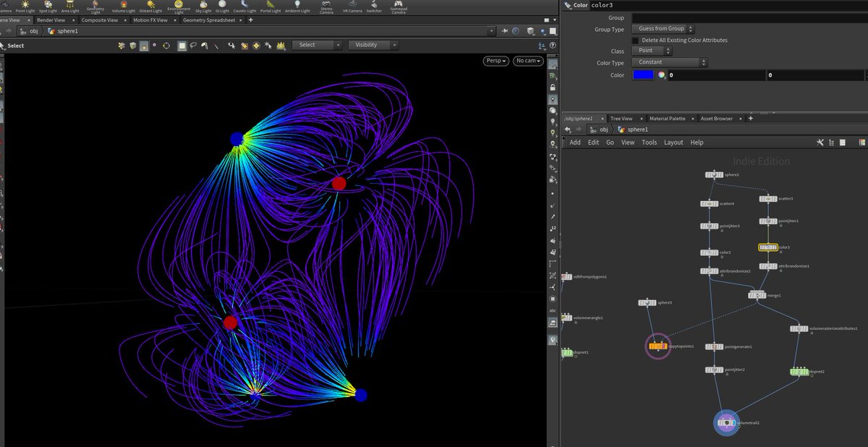
Task: Add an Ambient Light from the shelf
Action: click(298, 7)
